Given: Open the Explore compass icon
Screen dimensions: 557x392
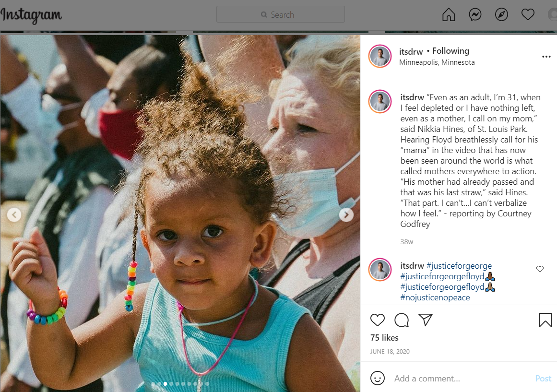Looking at the screenshot, I should click(x=501, y=14).
